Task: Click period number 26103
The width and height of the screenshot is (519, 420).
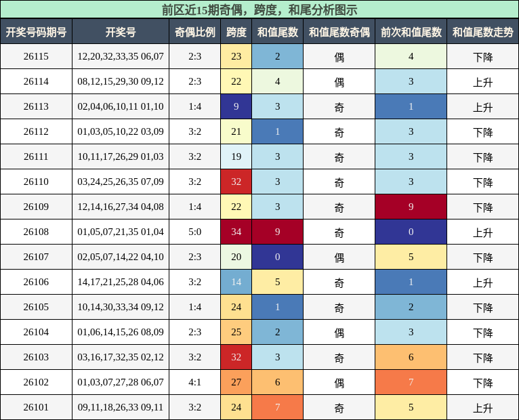Action: (36, 357)
